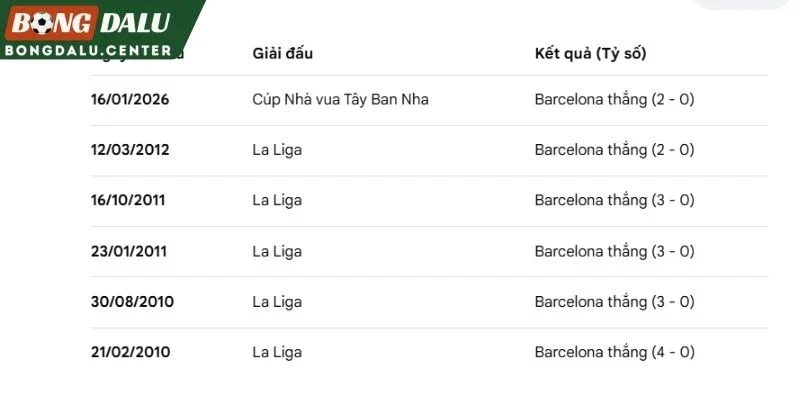The image size is (800, 400).
Task: Click the 21/02/2010 match date
Action: (x=131, y=353)
